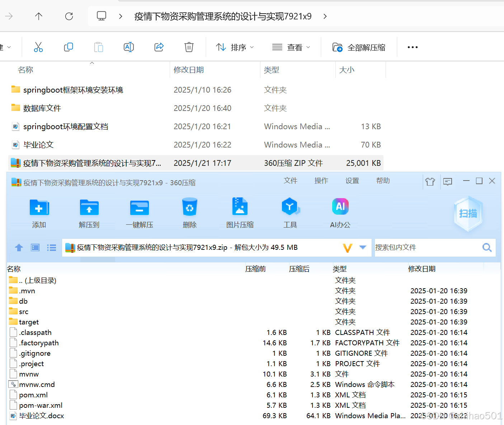Click the Cut scissors icon in Explorer toolbar
This screenshot has width=504, height=425.
pos(38,47)
